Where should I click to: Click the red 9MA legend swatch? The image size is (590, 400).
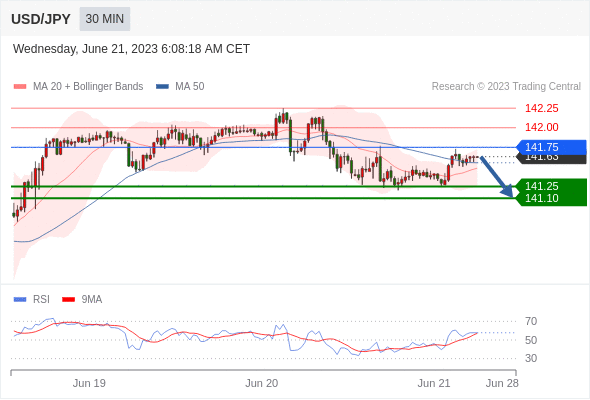click(x=68, y=300)
